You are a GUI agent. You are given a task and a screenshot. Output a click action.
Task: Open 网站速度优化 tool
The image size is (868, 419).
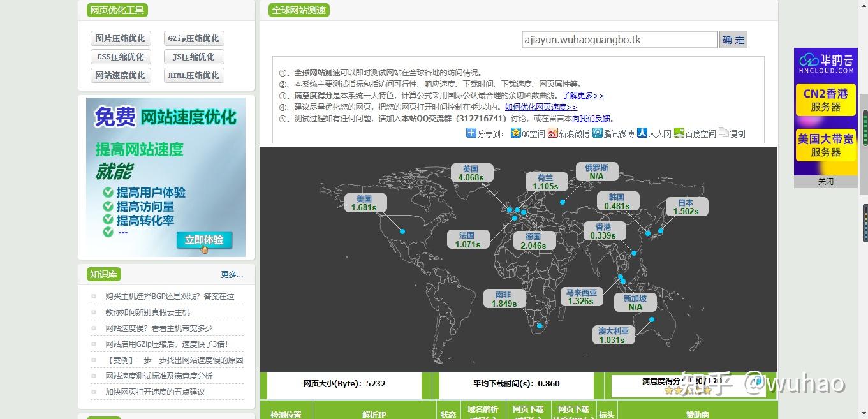(x=121, y=75)
